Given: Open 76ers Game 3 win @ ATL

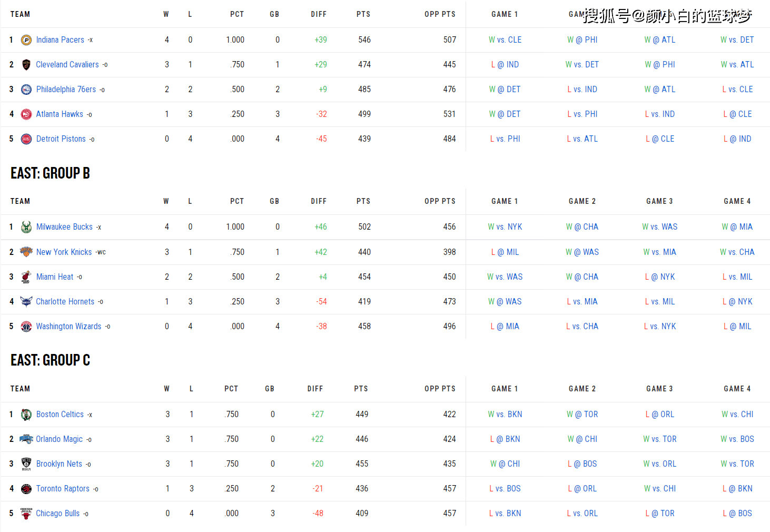Looking at the screenshot, I should click(x=660, y=90).
